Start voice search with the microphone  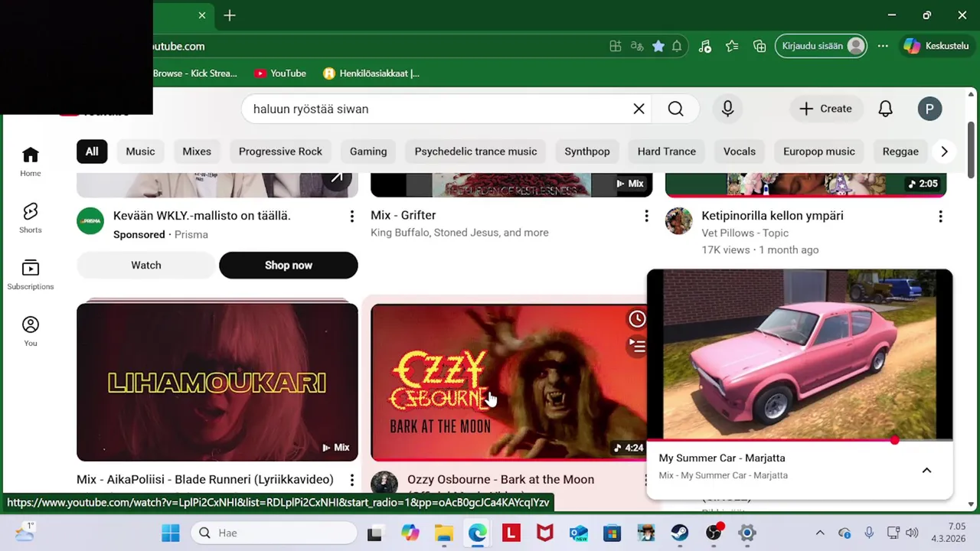tap(727, 109)
